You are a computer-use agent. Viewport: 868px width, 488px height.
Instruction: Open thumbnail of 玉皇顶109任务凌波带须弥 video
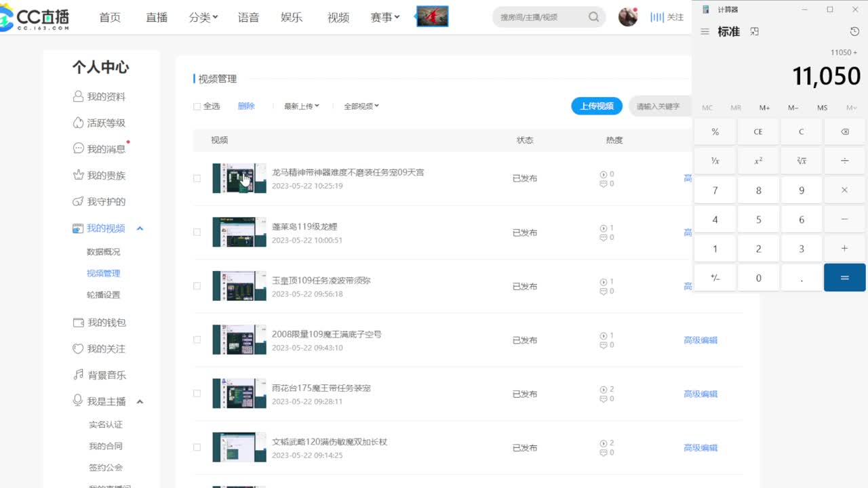pos(239,286)
